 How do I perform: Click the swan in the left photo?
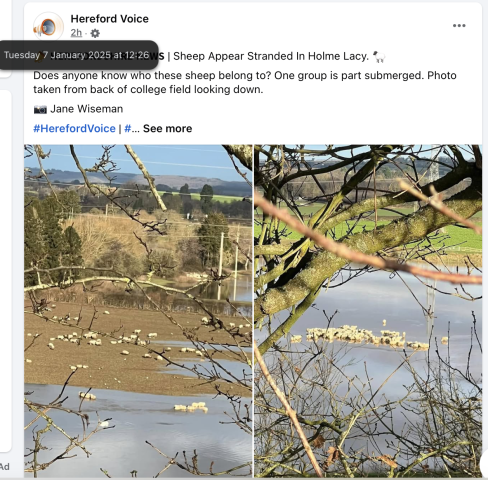(x=104, y=424)
